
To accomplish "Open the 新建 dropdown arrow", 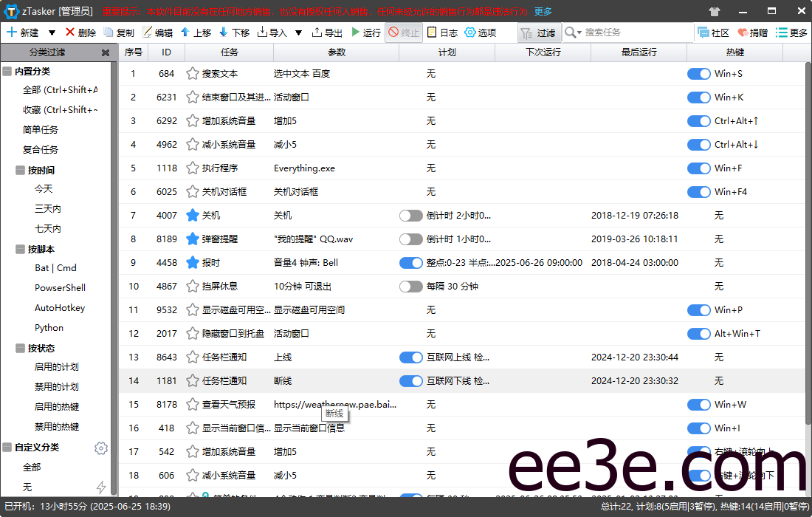I will pos(50,32).
